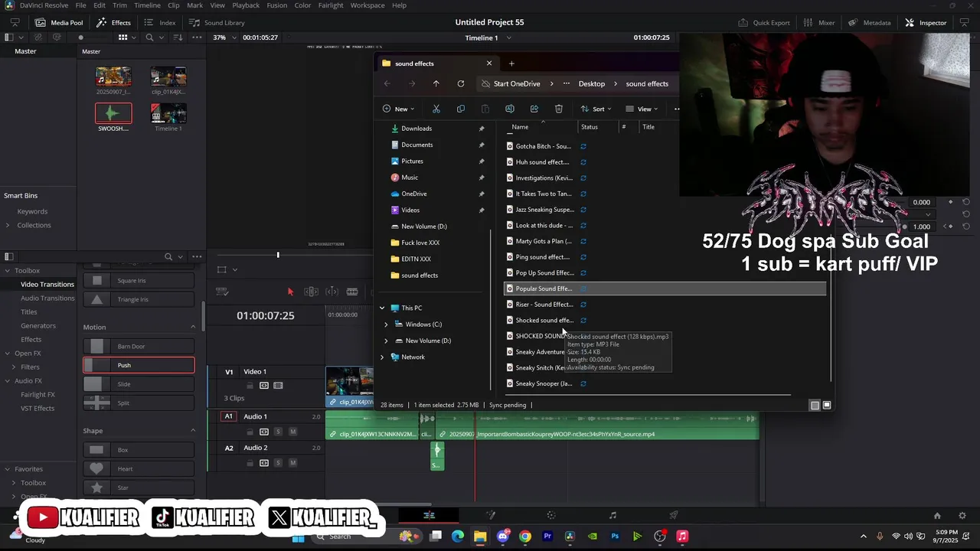This screenshot has width=980, height=551.
Task: Open the Timeline View Options icon
Action: (222, 292)
